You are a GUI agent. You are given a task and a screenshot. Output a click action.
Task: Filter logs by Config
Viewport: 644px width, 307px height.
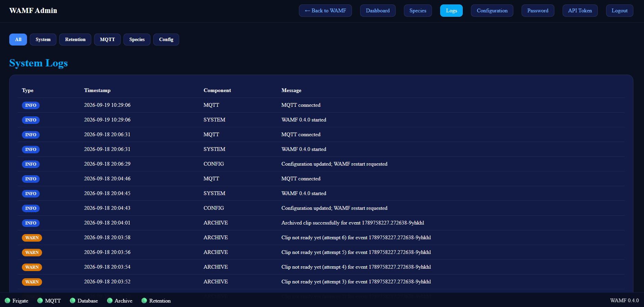[x=166, y=39]
